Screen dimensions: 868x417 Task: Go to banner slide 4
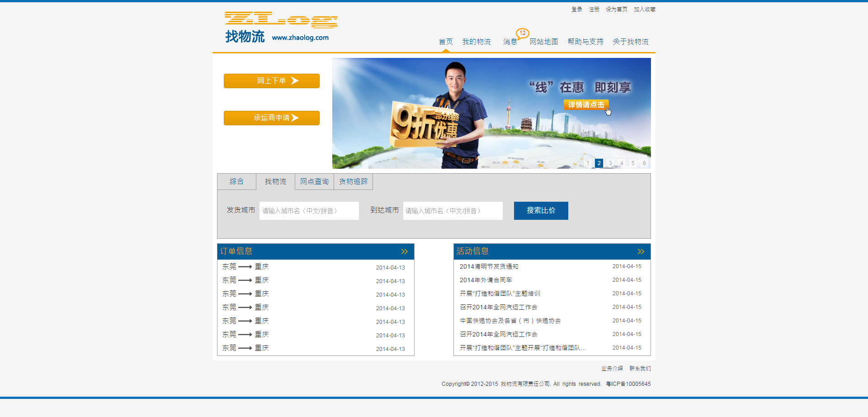(x=622, y=163)
